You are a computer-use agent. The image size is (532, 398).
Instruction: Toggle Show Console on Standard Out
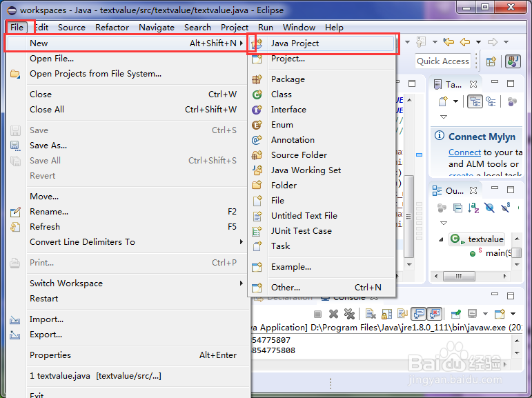pos(419,314)
